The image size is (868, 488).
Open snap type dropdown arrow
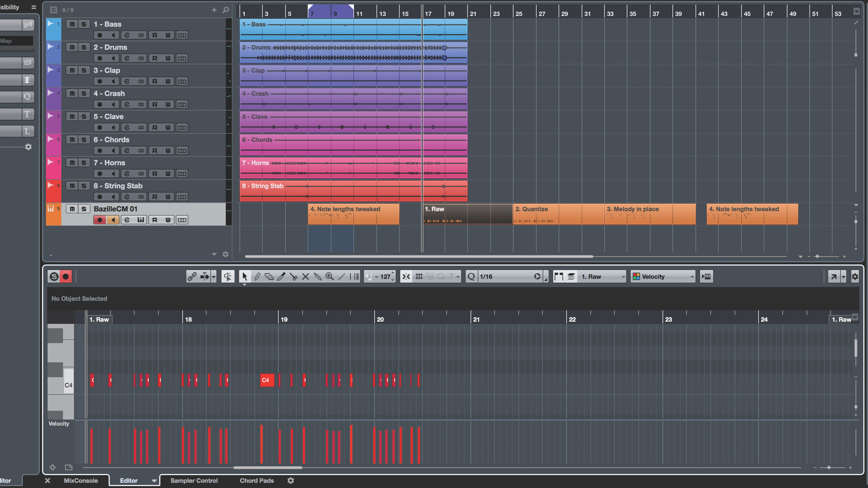click(x=457, y=277)
